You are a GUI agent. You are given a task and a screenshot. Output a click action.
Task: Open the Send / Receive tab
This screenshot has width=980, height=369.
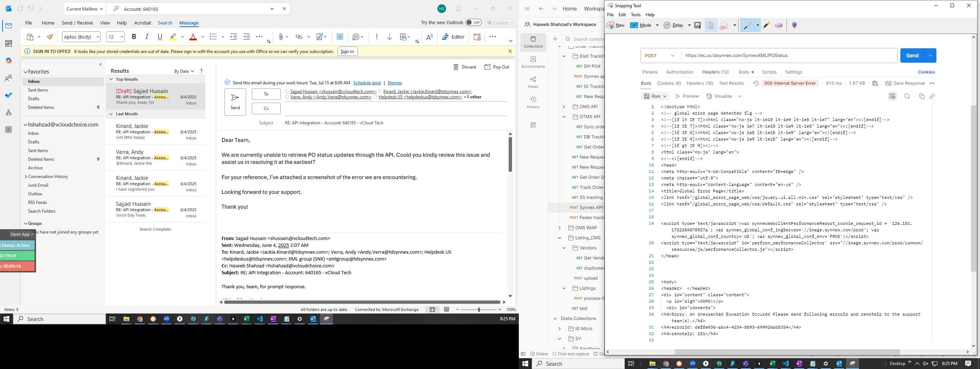77,23
